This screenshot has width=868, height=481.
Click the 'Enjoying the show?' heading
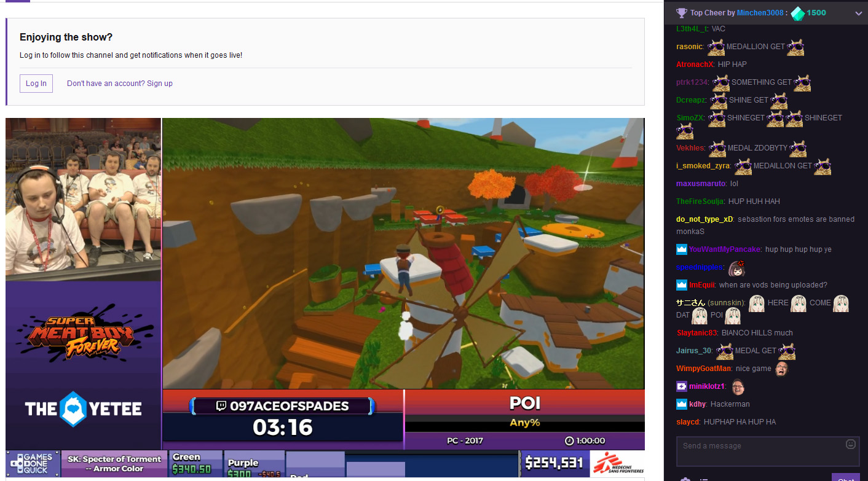click(x=66, y=37)
